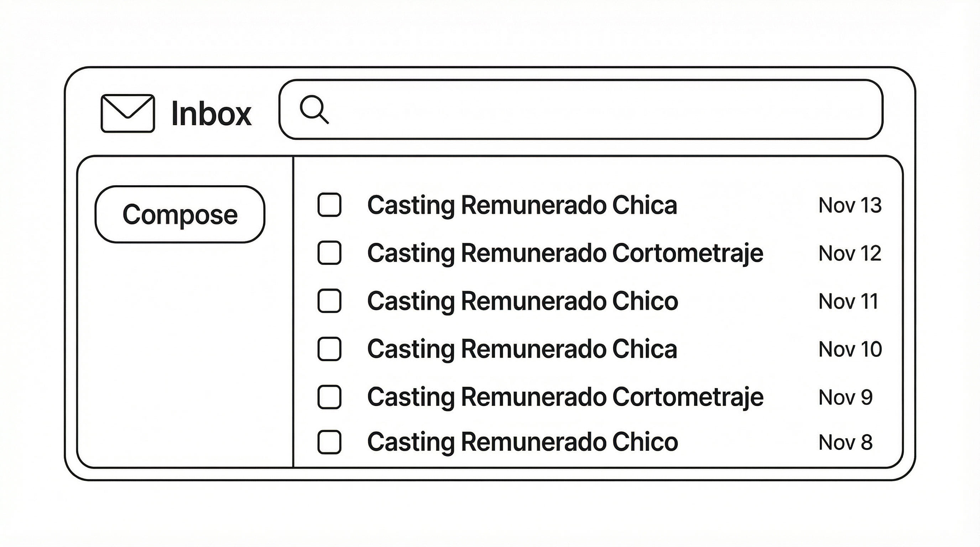Open the Nov 10 Casting Remunerado Chica message
This screenshot has width=980, height=547.
pyautogui.click(x=522, y=349)
